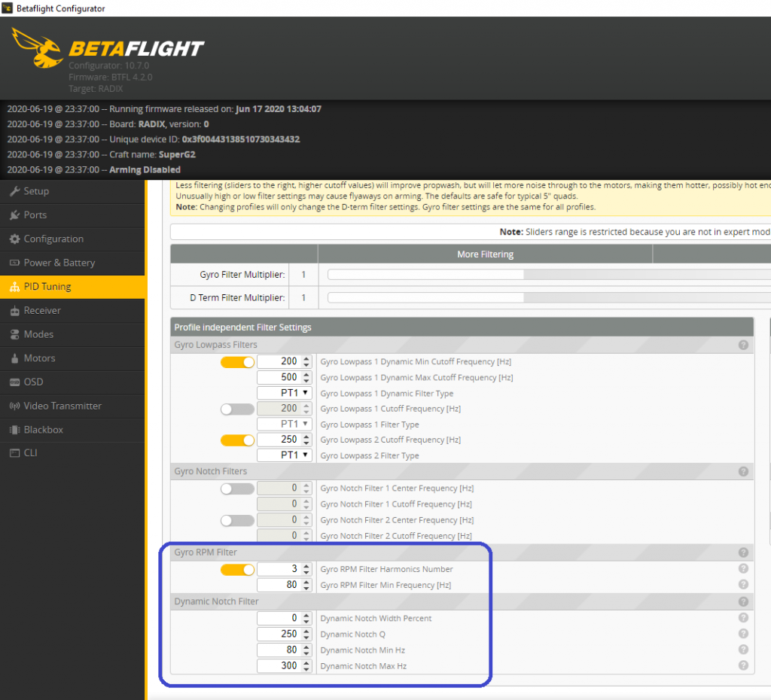This screenshot has height=700, width=771.
Task: Select the Receiver tab
Action: point(73,311)
